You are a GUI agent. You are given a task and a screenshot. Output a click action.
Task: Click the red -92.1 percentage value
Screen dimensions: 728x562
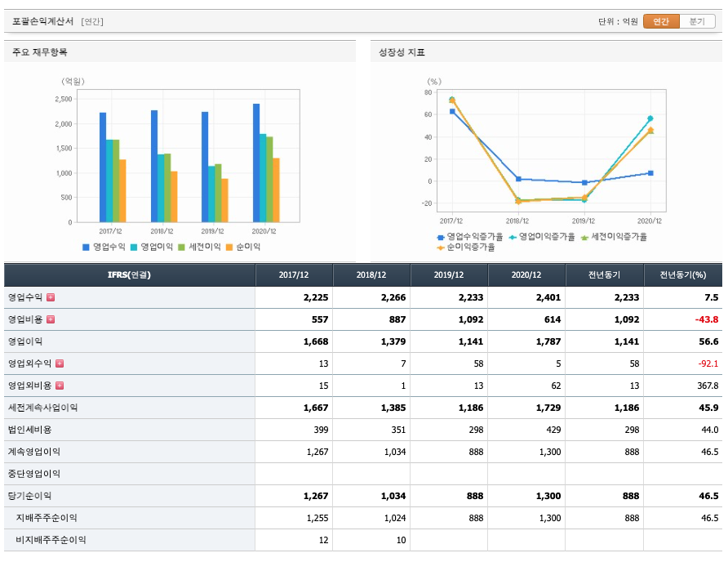pyautogui.click(x=708, y=364)
